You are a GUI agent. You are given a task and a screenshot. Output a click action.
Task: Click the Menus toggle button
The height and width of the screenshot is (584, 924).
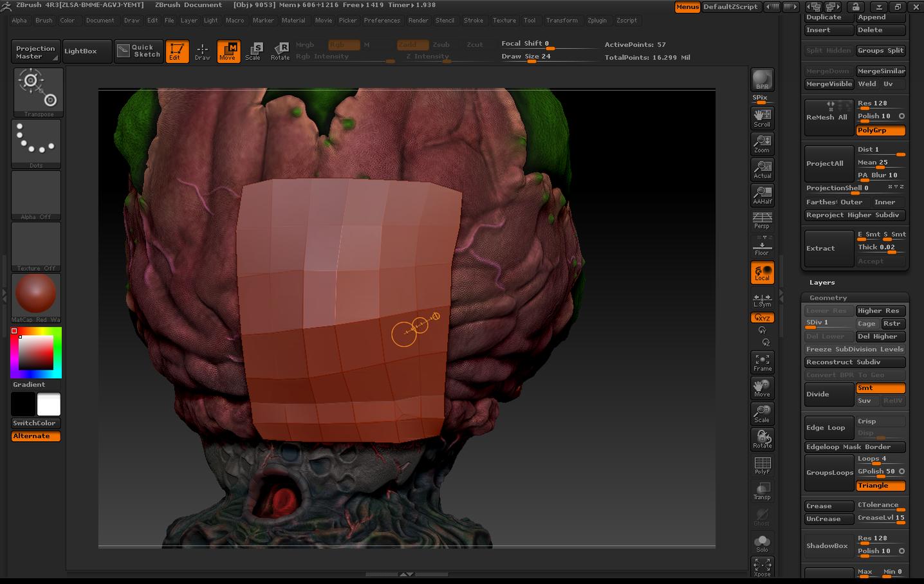[687, 7]
